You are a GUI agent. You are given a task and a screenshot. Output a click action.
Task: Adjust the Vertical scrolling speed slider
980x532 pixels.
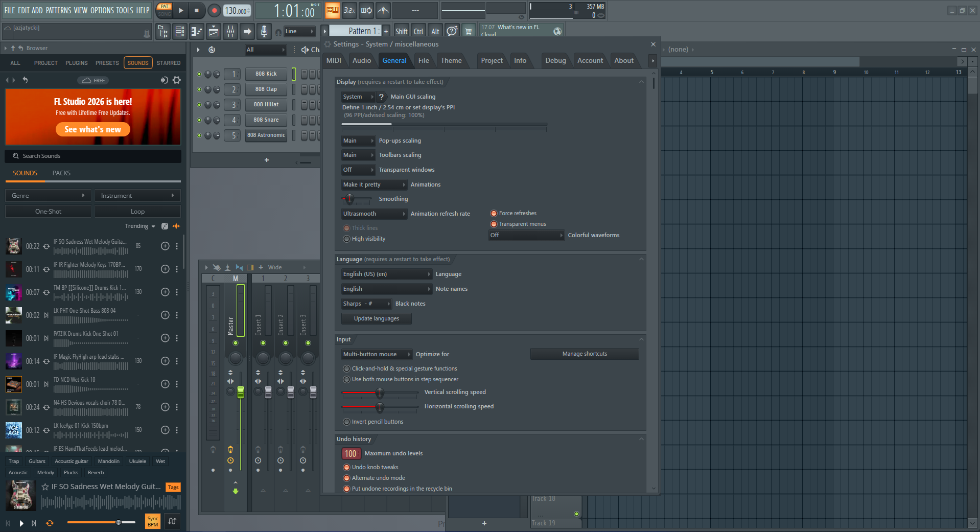[x=380, y=393]
